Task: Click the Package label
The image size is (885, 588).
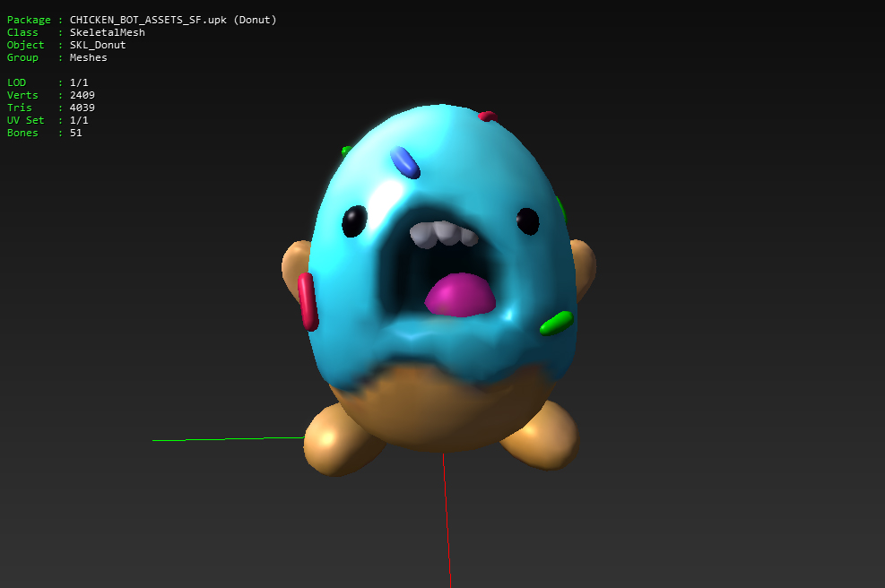Action: pyautogui.click(x=29, y=20)
